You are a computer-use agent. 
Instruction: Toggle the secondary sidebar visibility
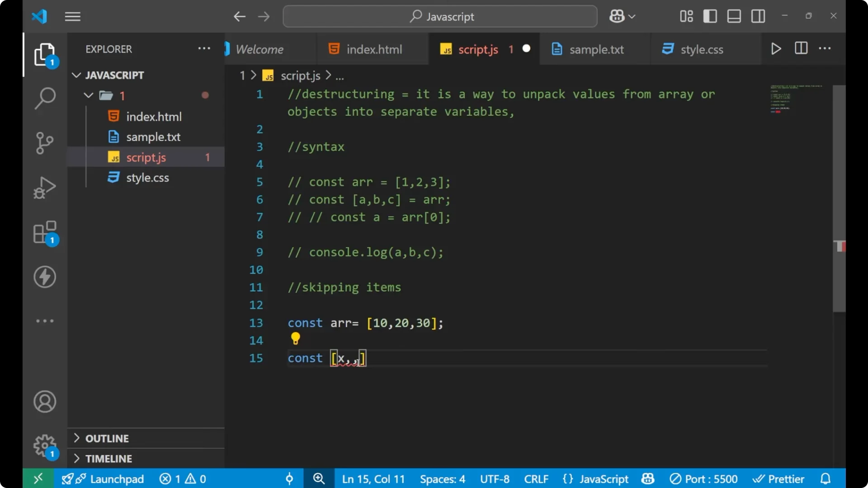tap(758, 16)
